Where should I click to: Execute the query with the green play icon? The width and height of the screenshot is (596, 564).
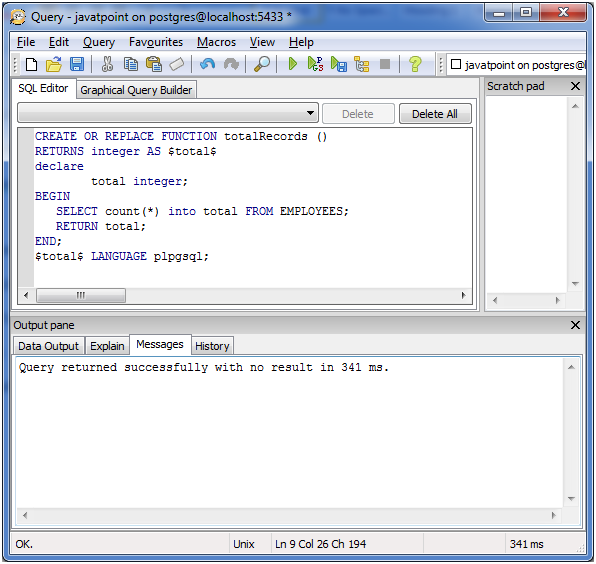292,64
